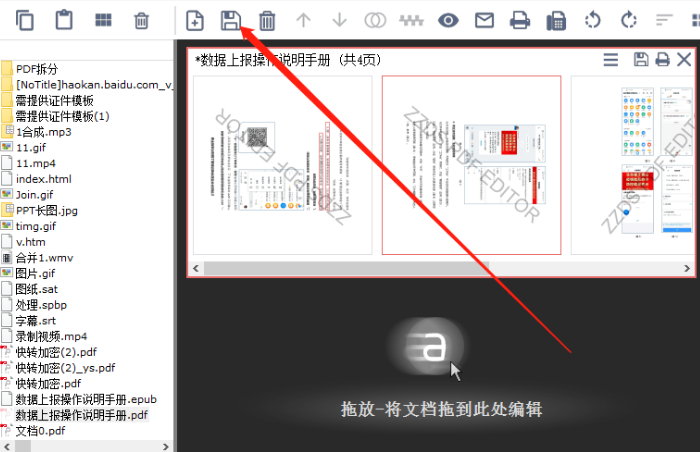
Task: Open the document panel hamburger menu
Action: tap(611, 59)
